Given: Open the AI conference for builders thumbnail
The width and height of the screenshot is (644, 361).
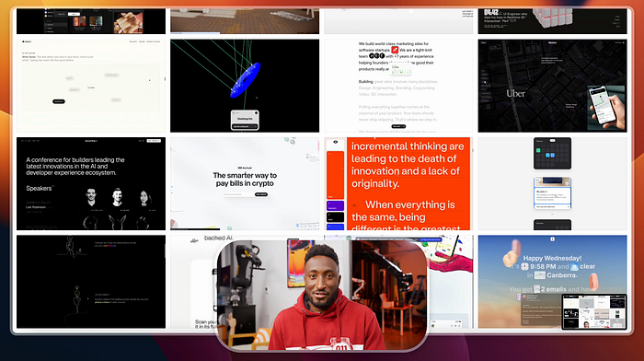Looking at the screenshot, I should (x=91, y=184).
